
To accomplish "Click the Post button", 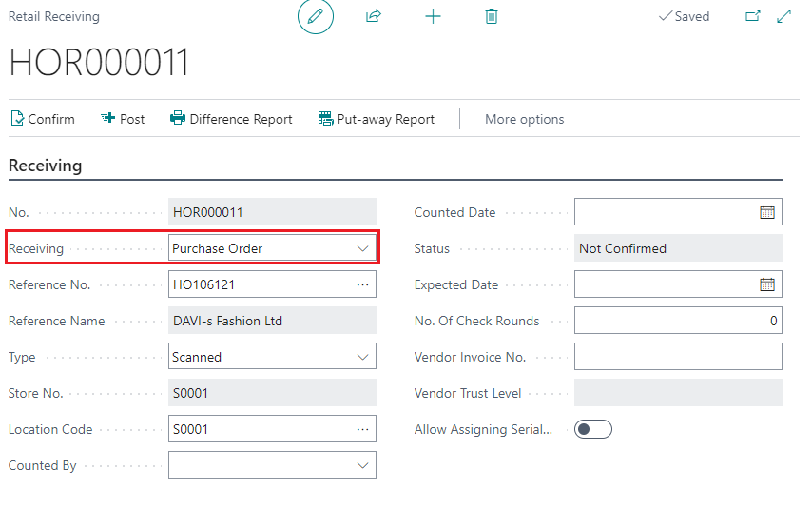I will coord(123,119).
